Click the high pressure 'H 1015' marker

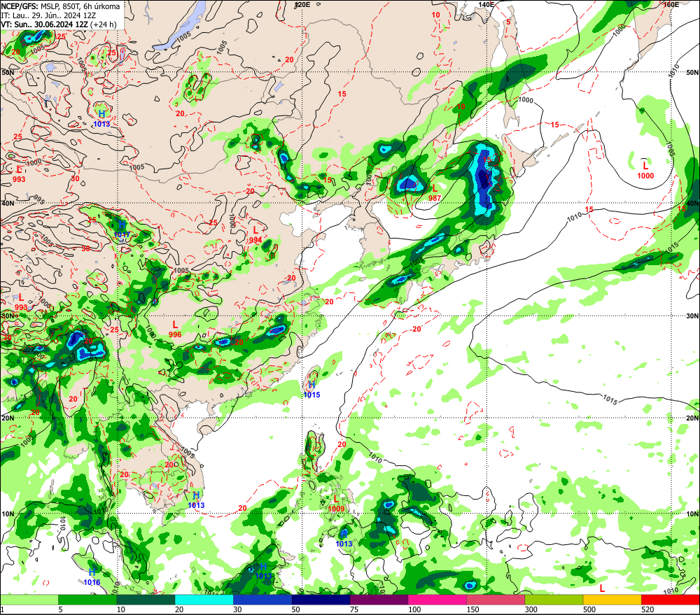coord(311,390)
